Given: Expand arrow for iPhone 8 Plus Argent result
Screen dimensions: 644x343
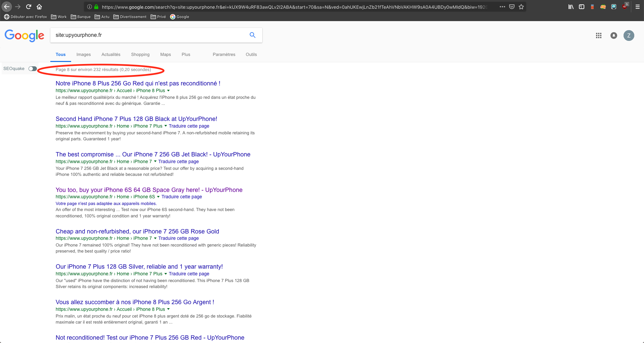Looking at the screenshot, I should [x=168, y=310].
